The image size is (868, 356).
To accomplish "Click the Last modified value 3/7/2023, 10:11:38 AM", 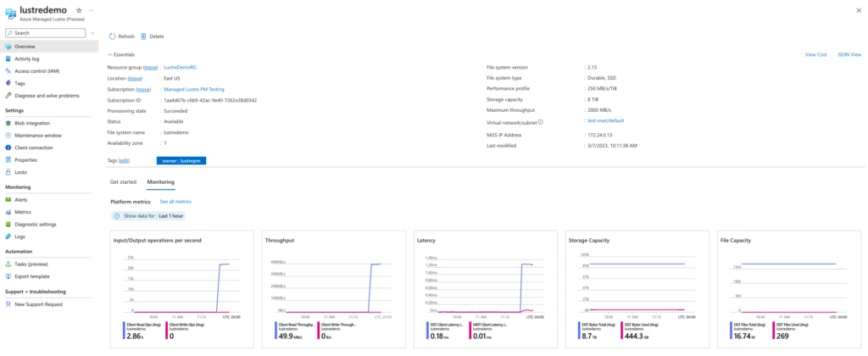I will coord(613,146).
